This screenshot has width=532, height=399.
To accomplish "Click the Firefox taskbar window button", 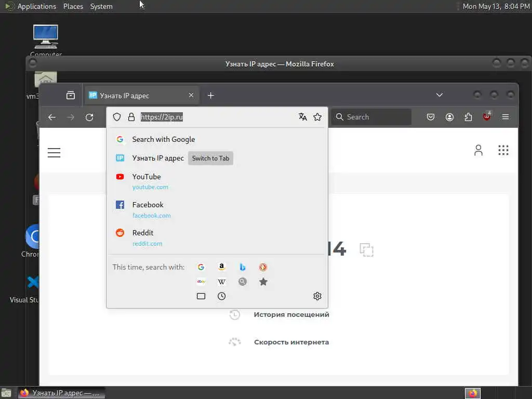I will pyautogui.click(x=61, y=393).
